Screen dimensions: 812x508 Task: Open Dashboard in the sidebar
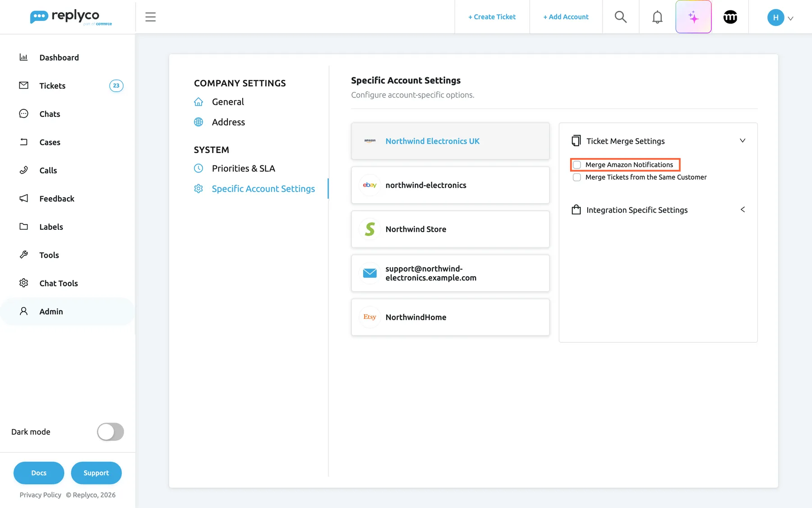point(59,57)
